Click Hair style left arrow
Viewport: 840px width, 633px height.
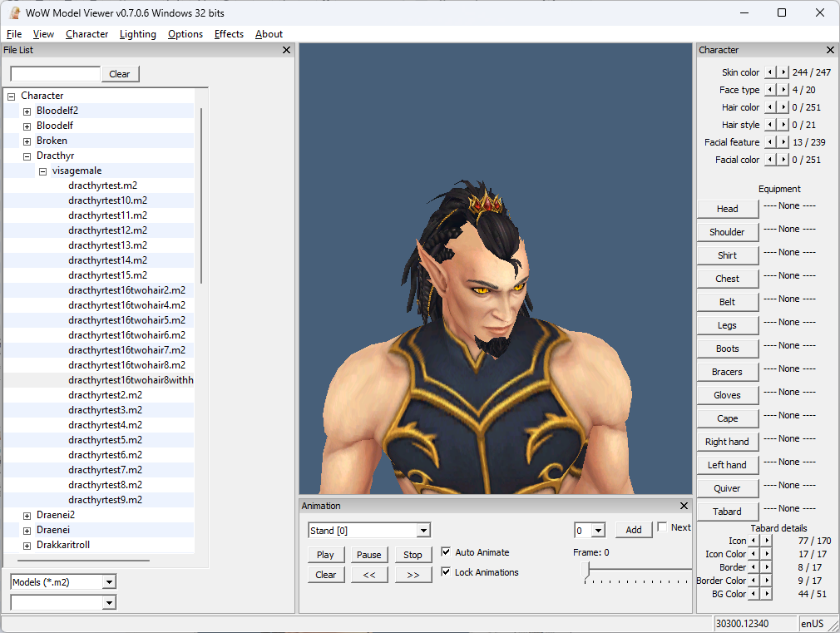(770, 125)
